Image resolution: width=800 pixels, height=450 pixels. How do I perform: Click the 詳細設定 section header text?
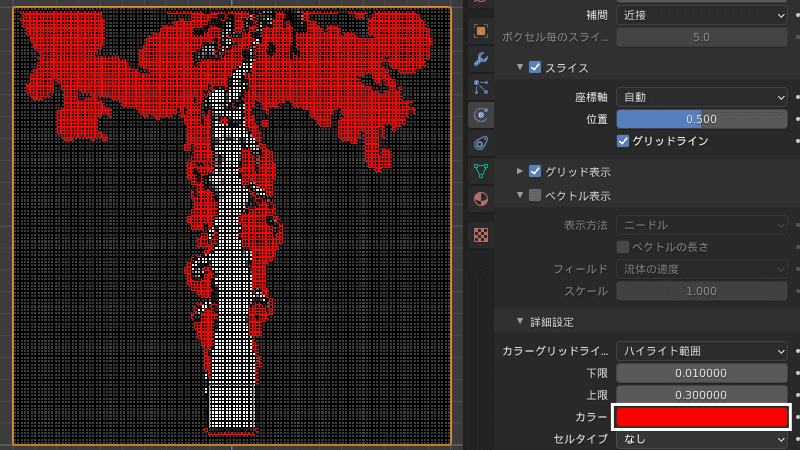coord(552,322)
